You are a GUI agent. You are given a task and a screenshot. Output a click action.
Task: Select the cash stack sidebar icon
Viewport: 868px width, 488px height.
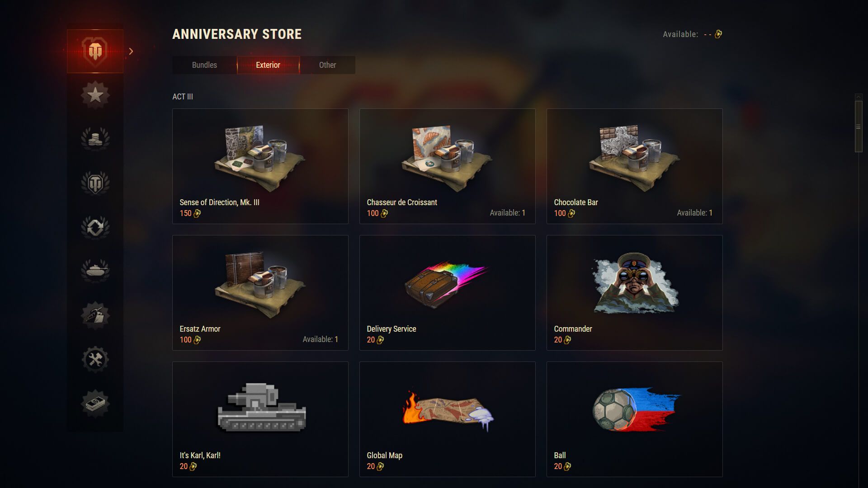pos(95,403)
